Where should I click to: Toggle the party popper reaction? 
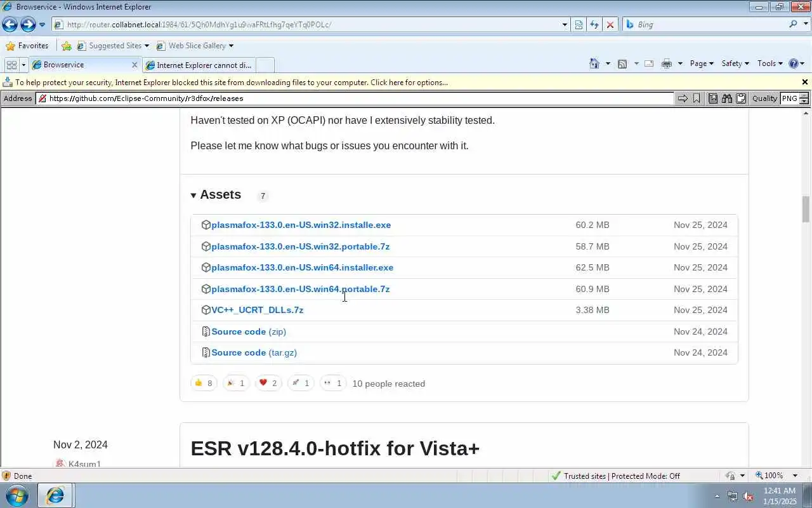pyautogui.click(x=236, y=383)
